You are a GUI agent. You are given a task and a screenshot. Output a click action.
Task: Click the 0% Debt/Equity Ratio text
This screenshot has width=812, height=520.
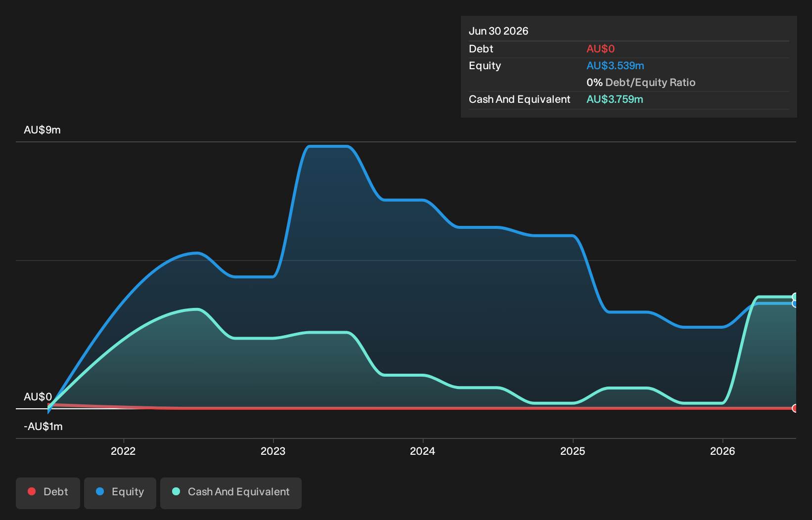[641, 83]
